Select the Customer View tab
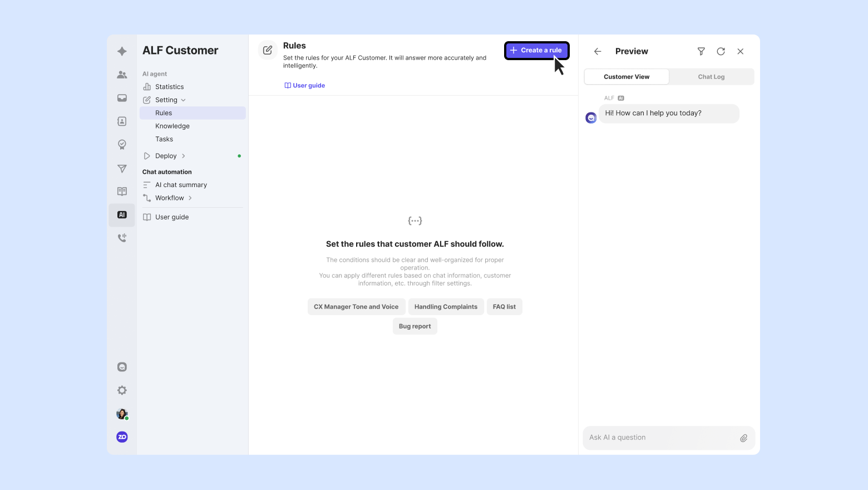The image size is (868, 490). pyautogui.click(x=627, y=77)
